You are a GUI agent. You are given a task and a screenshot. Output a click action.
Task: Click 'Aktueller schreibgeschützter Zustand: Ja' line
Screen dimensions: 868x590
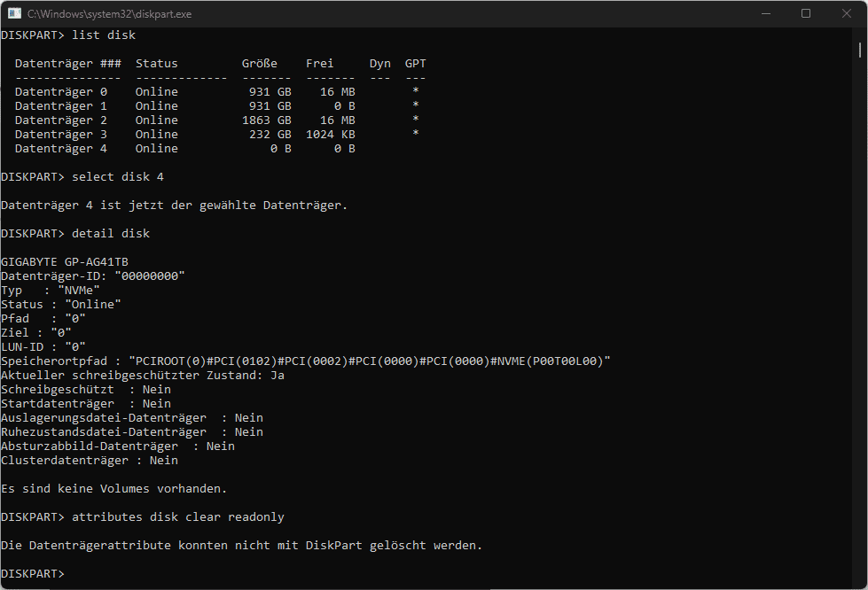[143, 376]
